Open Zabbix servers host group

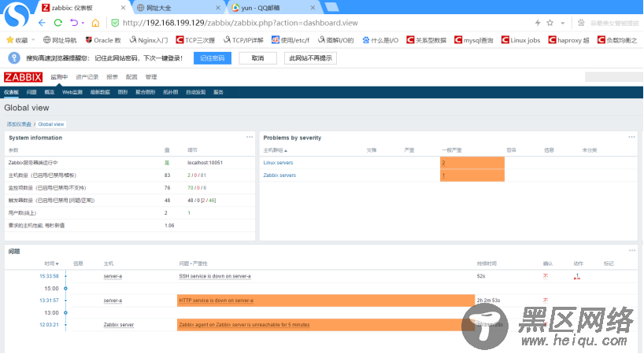[x=279, y=175]
